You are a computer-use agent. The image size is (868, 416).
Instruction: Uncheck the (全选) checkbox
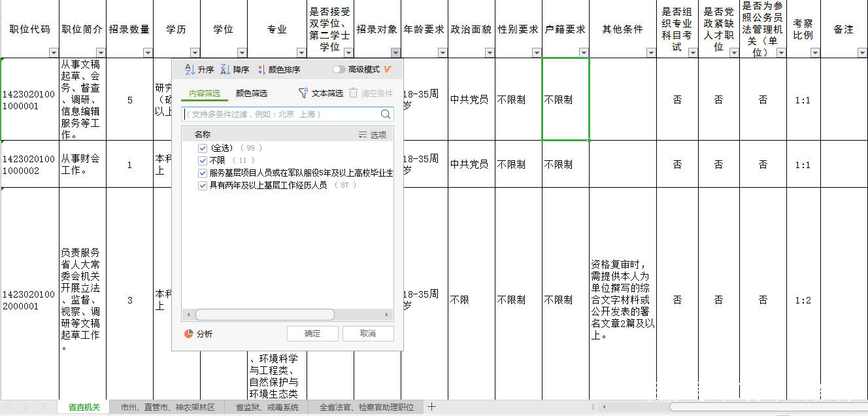coord(203,148)
